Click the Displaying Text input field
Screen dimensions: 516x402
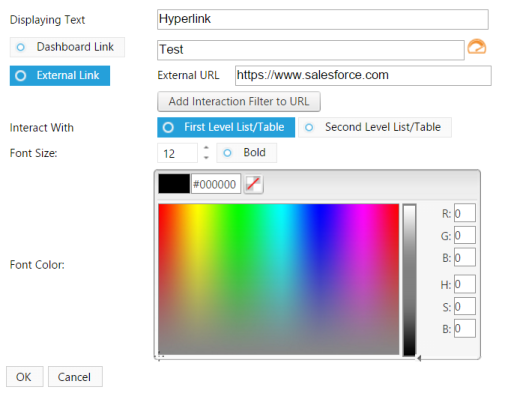(323, 19)
